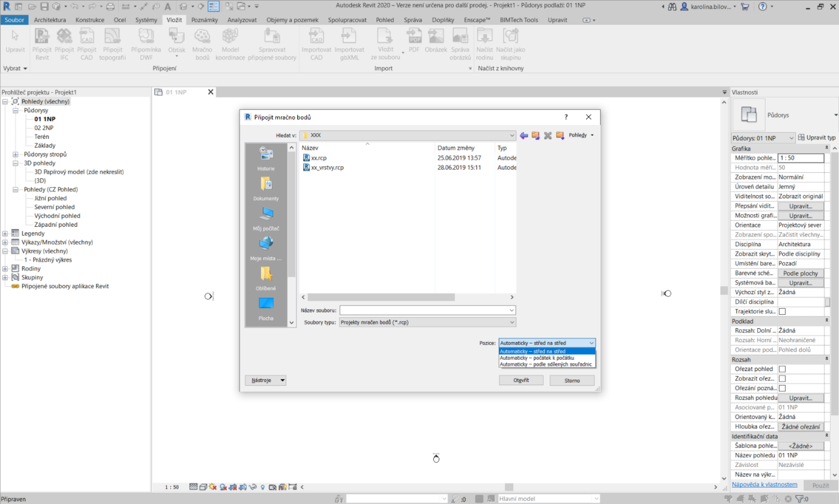Collapse the Půdorysy tree node
This screenshot has width=839, height=504.
(16, 110)
